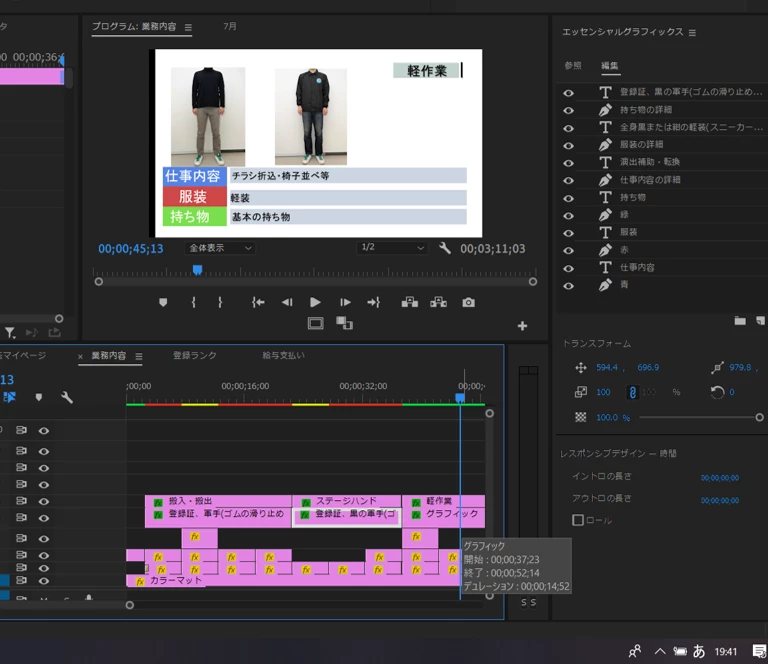Toggle visibility of the 緑 layer

(x=568, y=215)
